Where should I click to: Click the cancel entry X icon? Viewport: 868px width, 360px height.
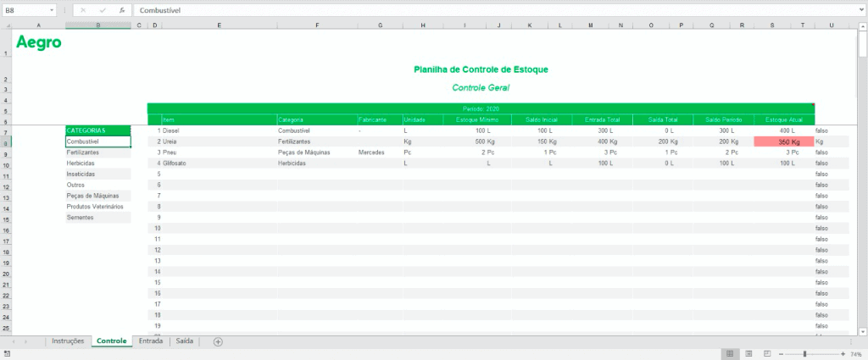(83, 10)
